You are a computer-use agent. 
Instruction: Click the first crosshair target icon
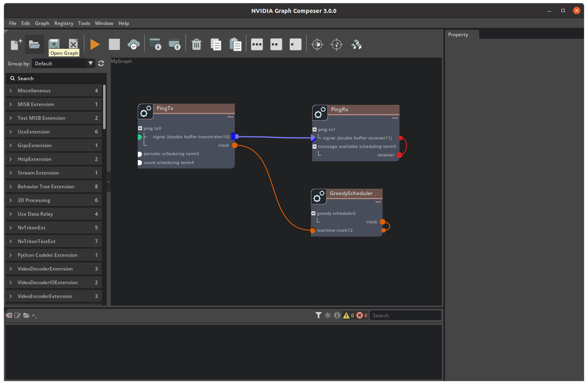317,44
